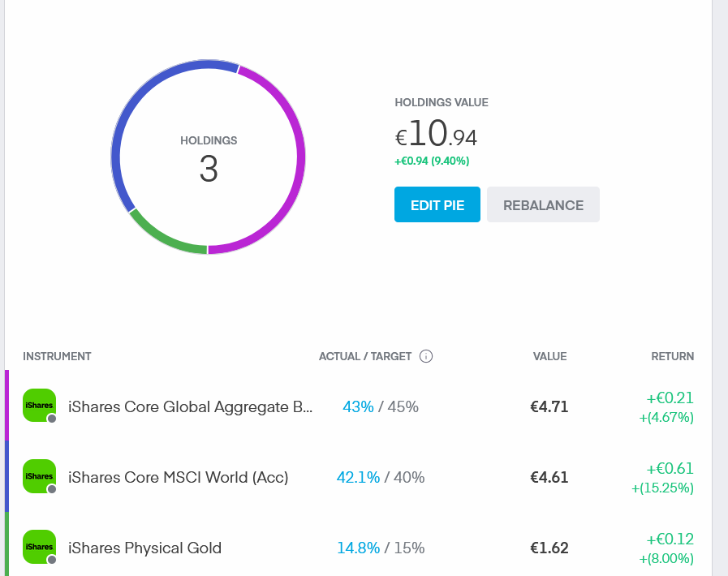The image size is (728, 576).
Task: Click the +(15.25%) return percentage
Action: tap(662, 488)
